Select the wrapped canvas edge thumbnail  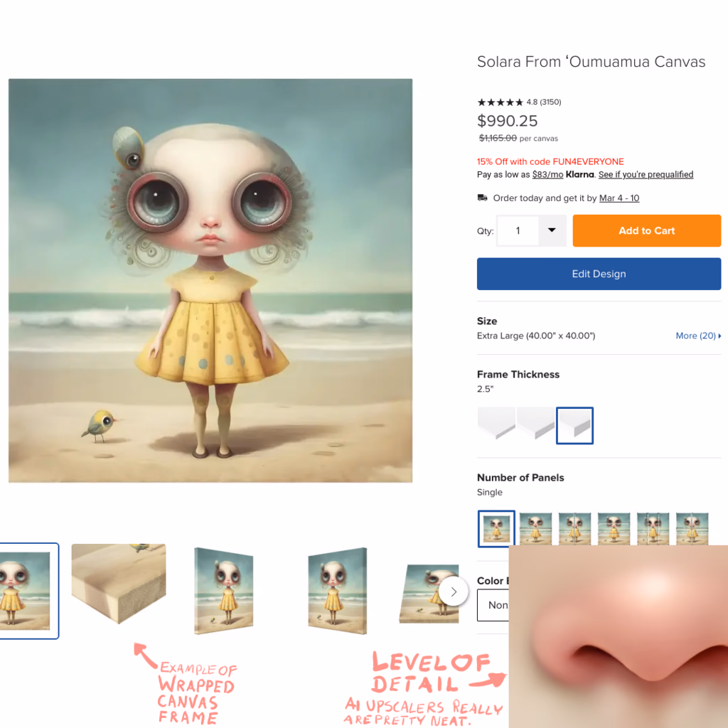point(119,584)
